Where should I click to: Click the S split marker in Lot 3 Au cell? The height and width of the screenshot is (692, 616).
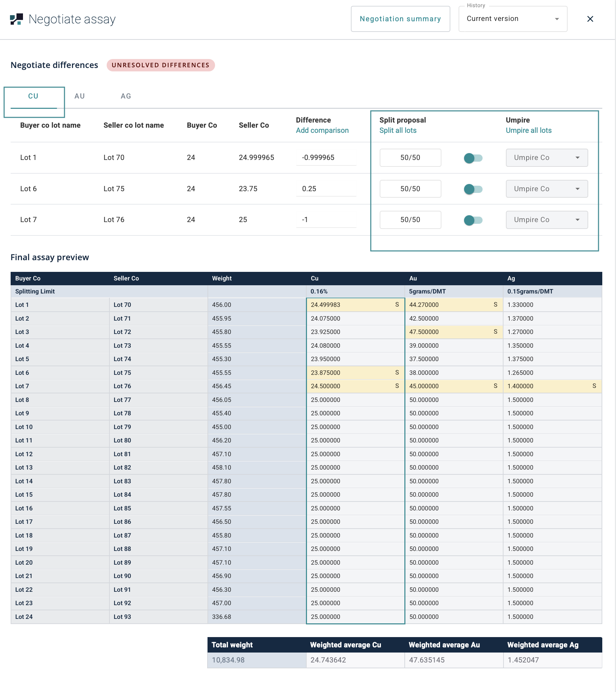495,332
